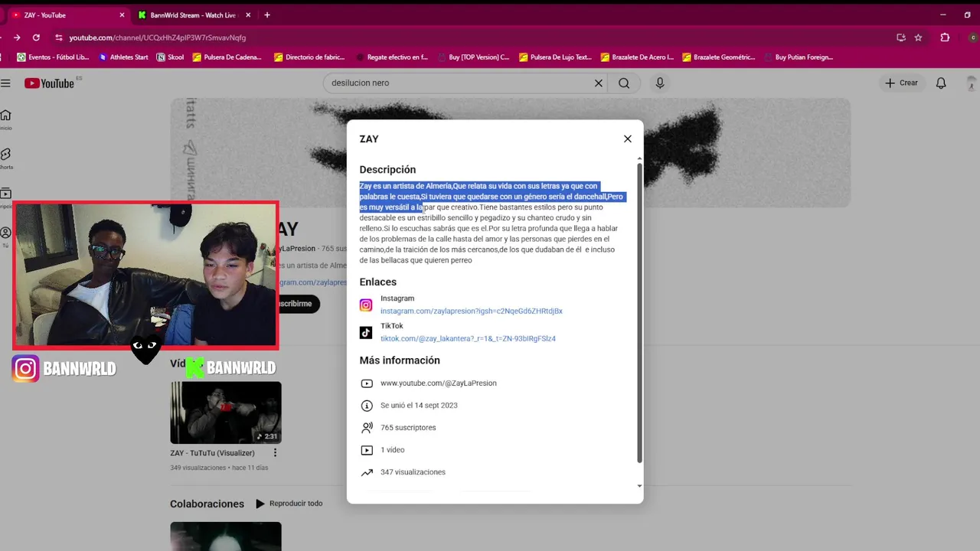Click the dialog vertical scrollbar
Screen dimensions: 980x551
pyautogui.click(x=639, y=312)
